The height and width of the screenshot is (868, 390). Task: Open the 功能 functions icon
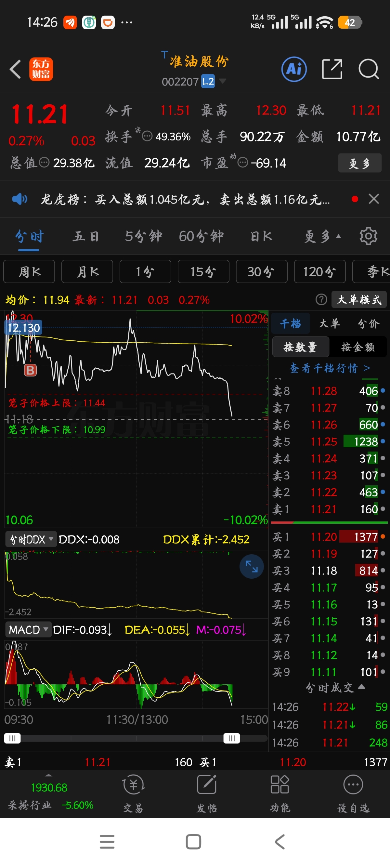pos(280,794)
